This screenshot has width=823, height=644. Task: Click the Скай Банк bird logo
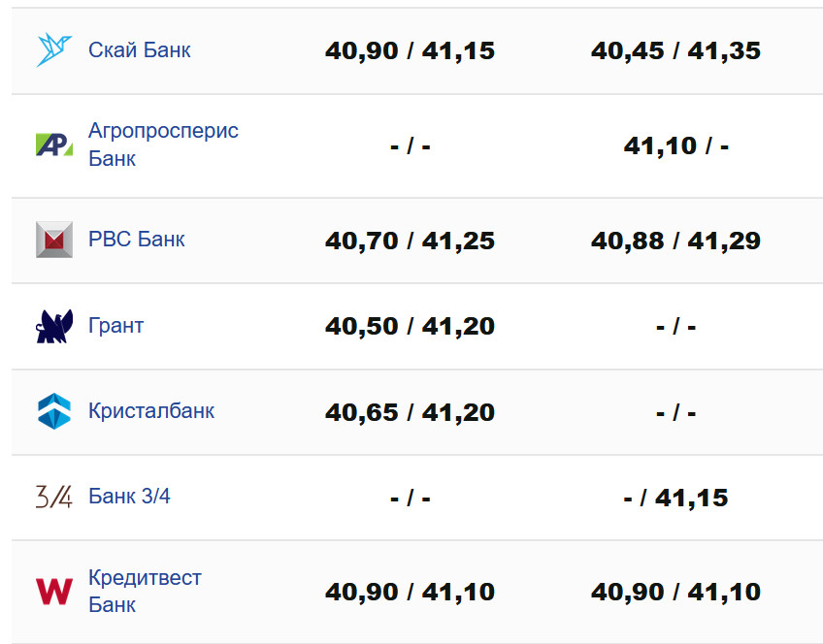(54, 49)
